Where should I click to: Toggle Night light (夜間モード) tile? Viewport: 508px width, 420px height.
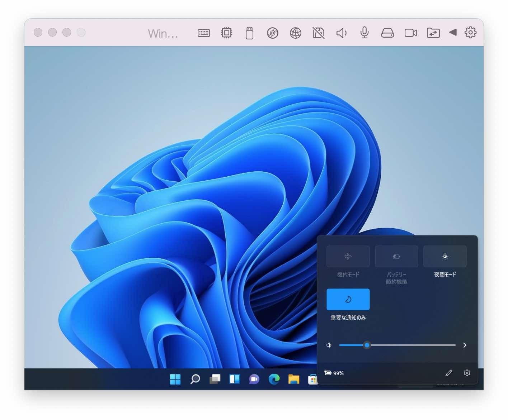coord(445,256)
